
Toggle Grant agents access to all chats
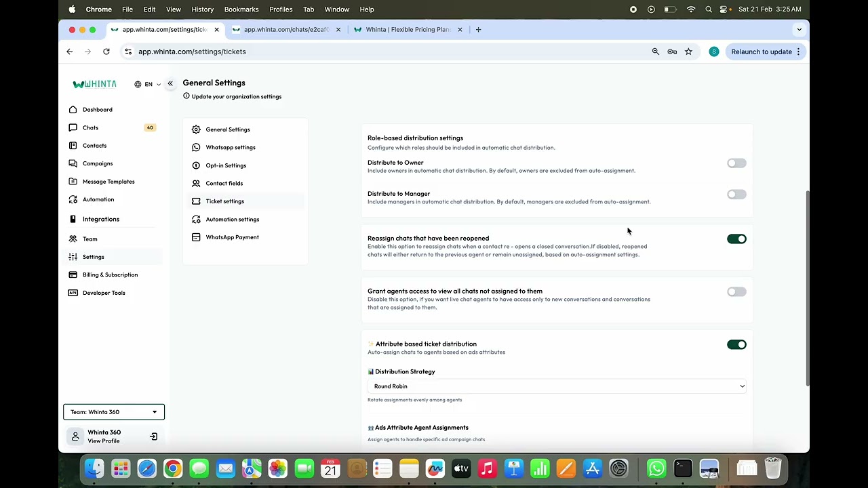pos(736,292)
